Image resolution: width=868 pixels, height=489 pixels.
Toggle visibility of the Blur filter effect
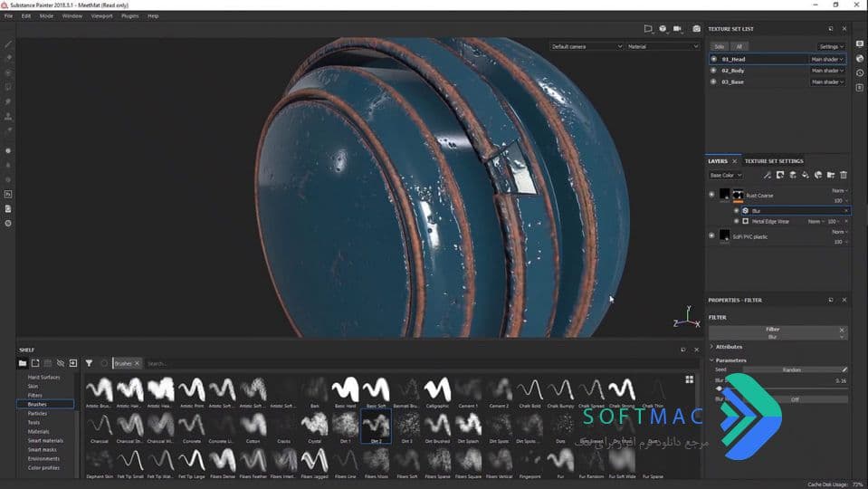click(737, 210)
